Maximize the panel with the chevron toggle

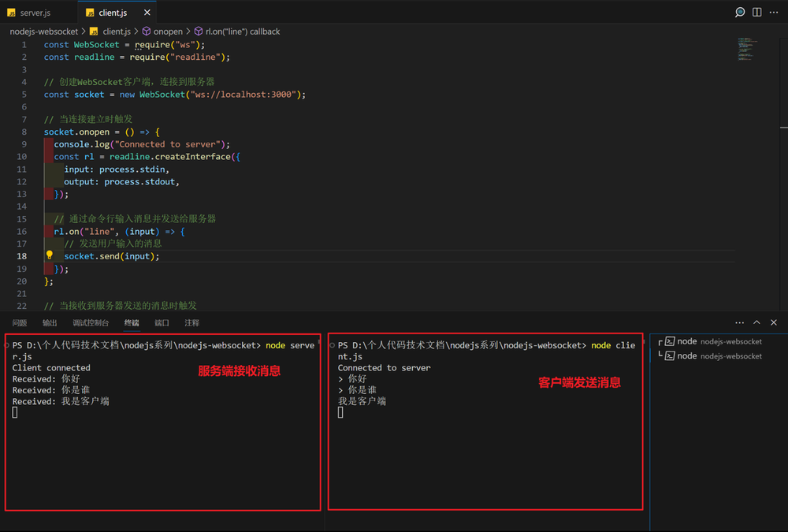(x=755, y=322)
